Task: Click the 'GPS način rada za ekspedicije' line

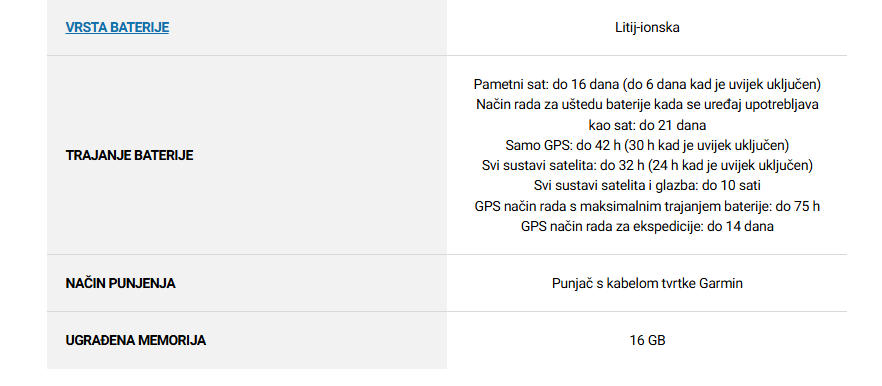Action: coord(647,226)
